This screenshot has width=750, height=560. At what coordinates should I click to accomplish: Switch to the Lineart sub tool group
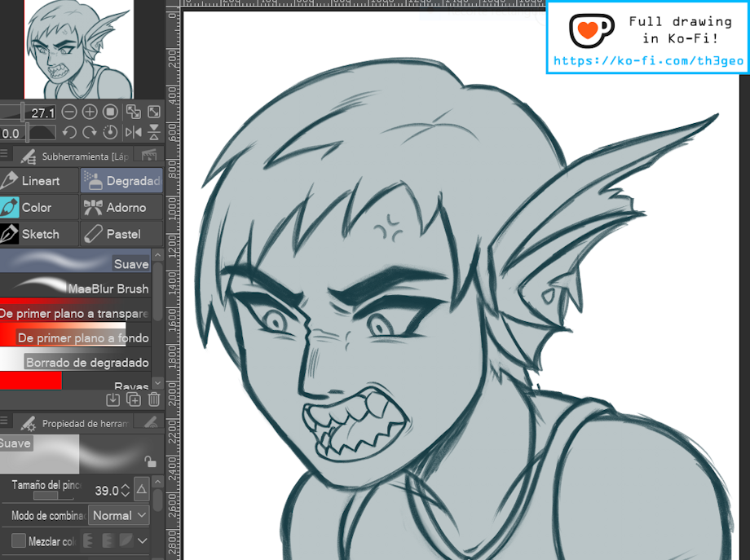coord(40,181)
